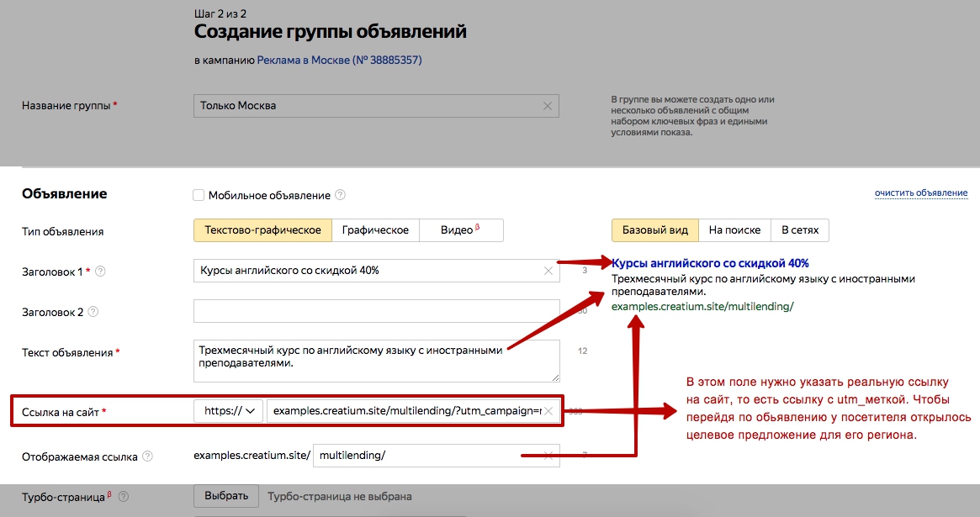This screenshot has width=980, height=517.
Task: Switch preview to В сетях
Action: [800, 230]
